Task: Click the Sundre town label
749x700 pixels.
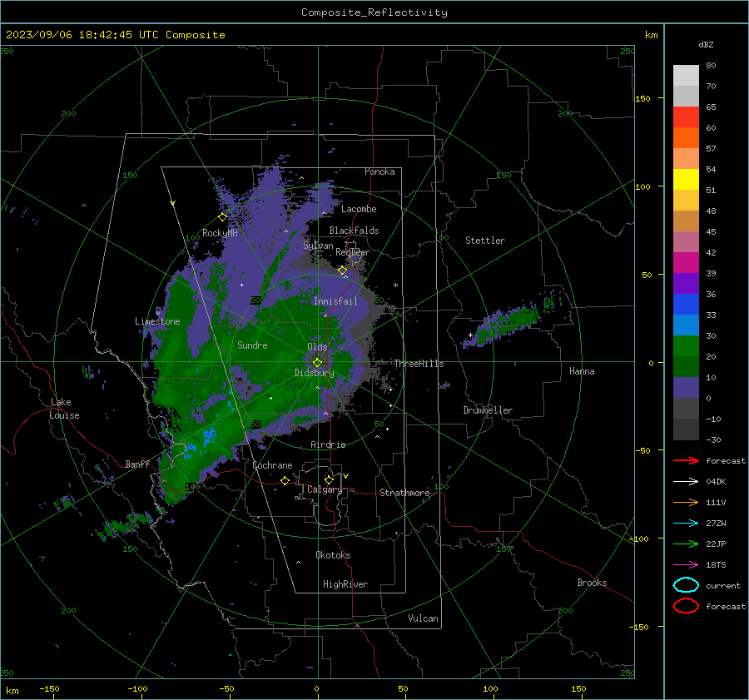Action: click(252, 345)
